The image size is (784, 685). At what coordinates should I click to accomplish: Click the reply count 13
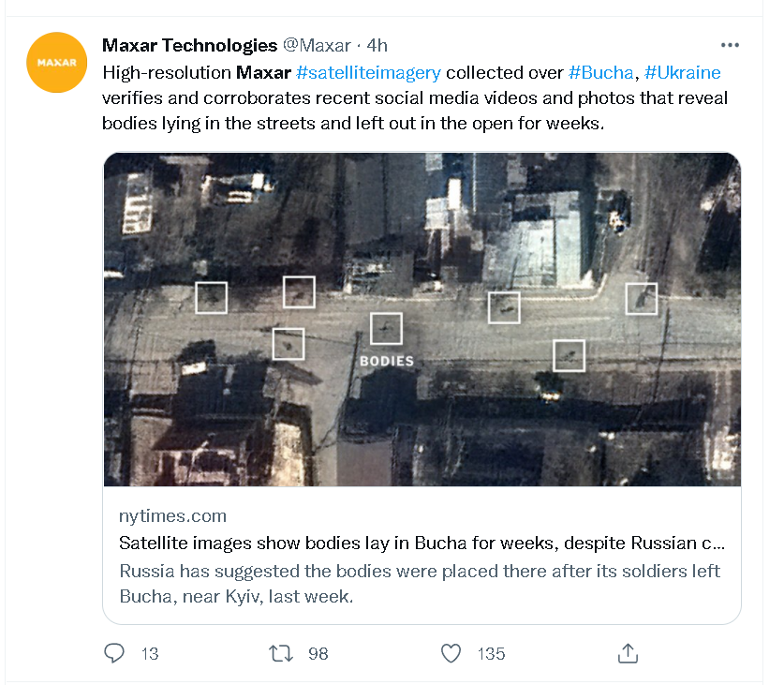tap(150, 653)
